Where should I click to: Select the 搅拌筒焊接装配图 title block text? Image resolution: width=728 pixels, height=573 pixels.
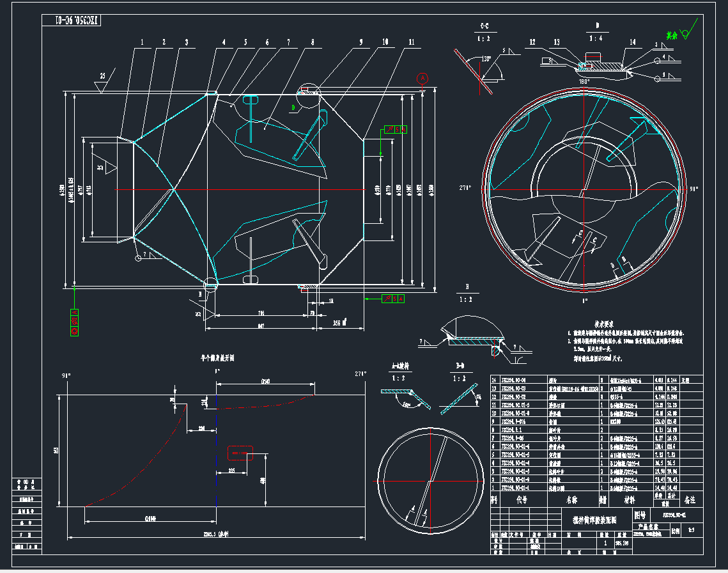click(x=595, y=521)
